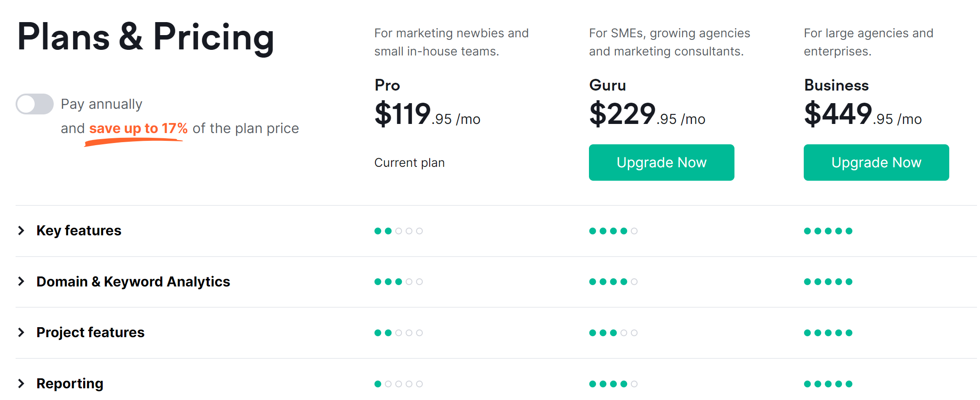Click Guru plan Key features rating dots
This screenshot has width=980, height=400.
[613, 231]
